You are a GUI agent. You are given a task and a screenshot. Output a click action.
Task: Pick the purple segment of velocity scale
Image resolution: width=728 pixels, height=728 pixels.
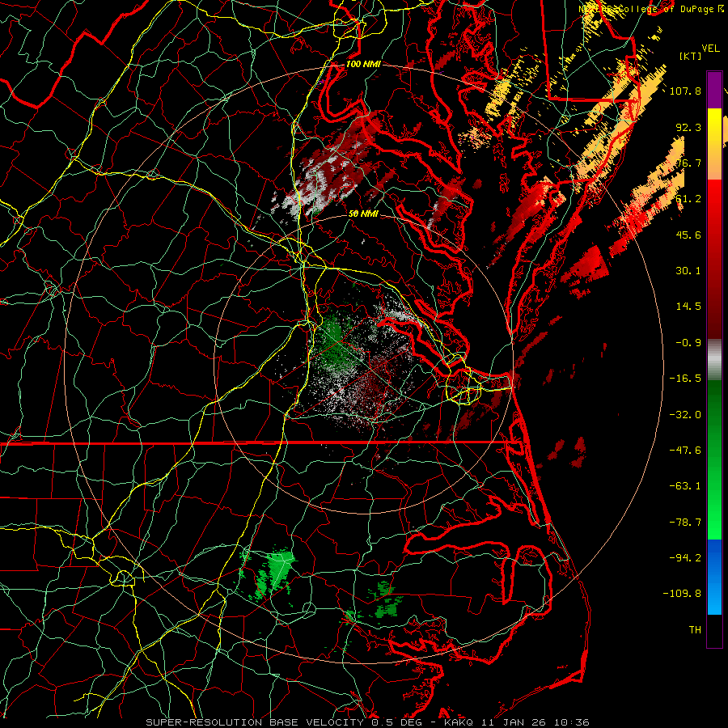pos(714,91)
